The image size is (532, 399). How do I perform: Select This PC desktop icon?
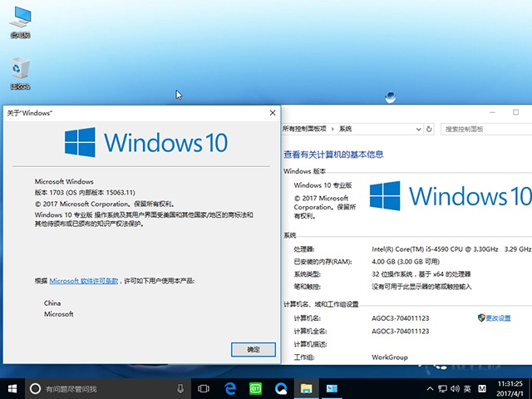point(20,22)
